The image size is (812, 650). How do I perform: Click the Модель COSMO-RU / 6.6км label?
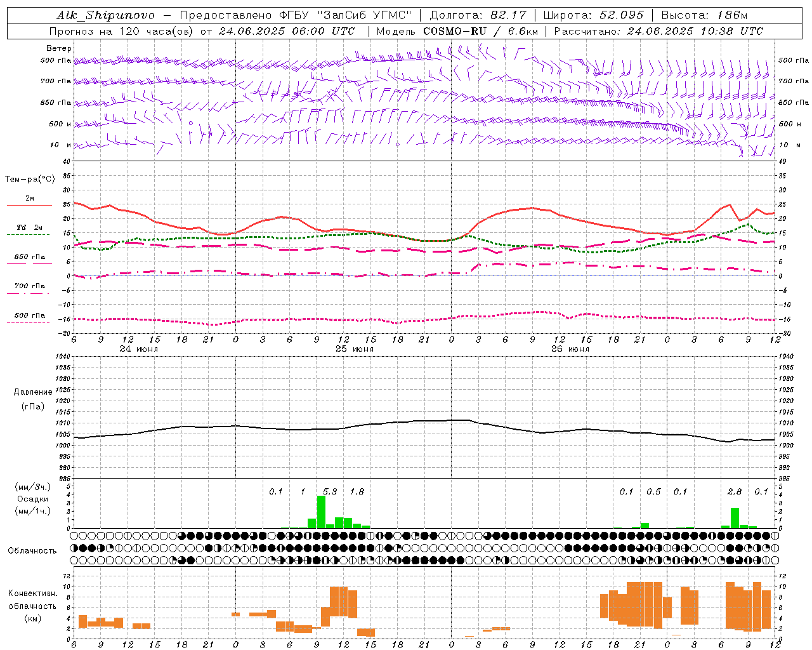[457, 31]
